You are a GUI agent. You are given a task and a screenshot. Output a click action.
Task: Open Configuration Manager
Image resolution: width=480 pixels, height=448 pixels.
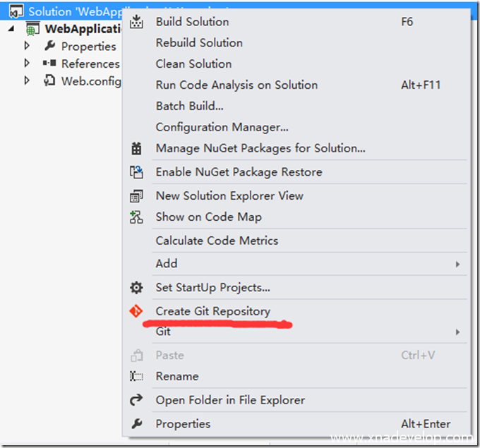222,128
